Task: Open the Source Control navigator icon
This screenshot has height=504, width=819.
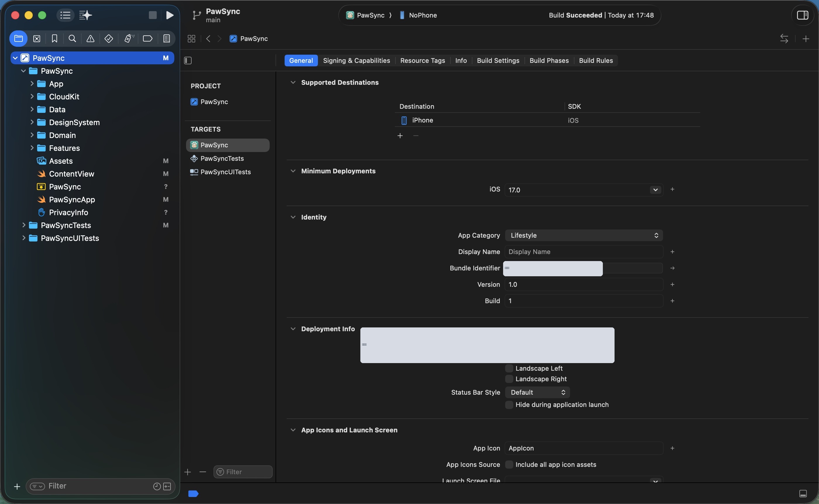Action: 37,39
